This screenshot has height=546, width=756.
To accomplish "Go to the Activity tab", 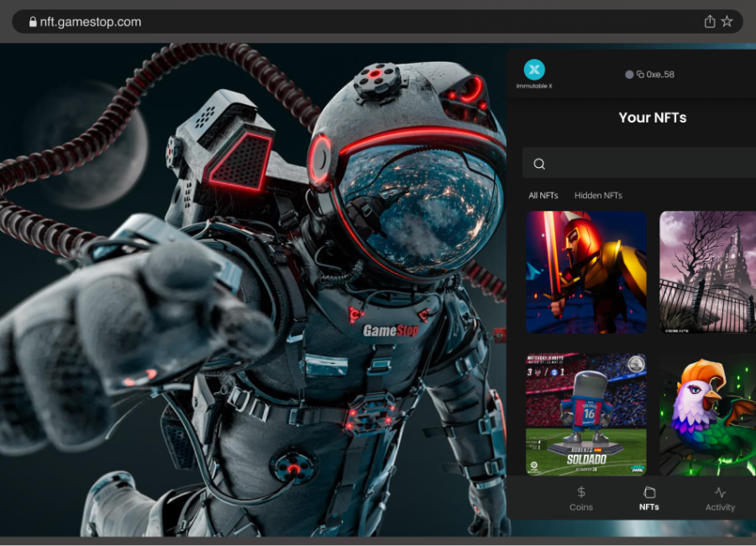I will 720,498.
